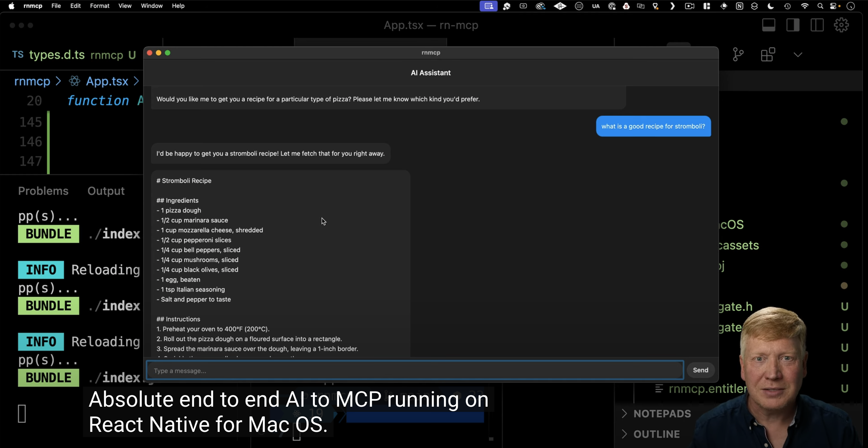Expand the chevron after App.tsx in breadcrumb
Viewport: 868px width, 448px height.
click(x=136, y=81)
